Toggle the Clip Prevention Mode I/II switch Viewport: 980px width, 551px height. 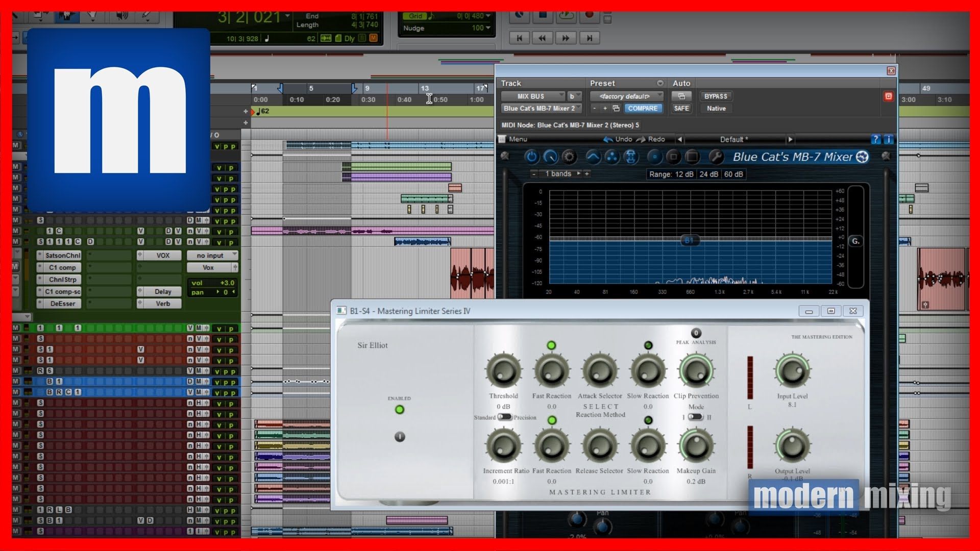click(695, 417)
